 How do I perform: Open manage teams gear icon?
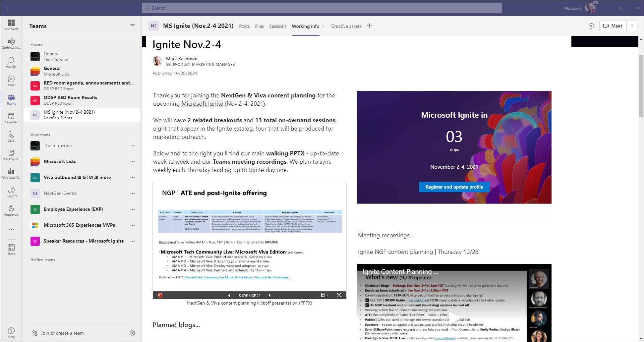click(x=132, y=333)
